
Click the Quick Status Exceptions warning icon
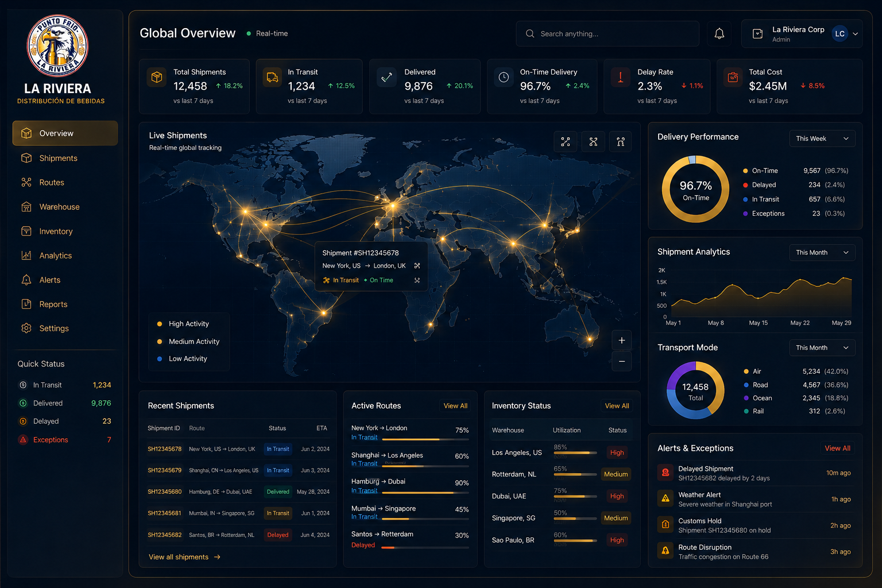(23, 440)
